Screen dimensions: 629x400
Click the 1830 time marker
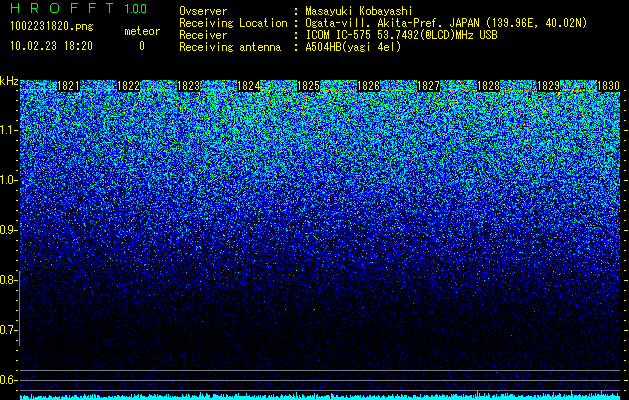coord(608,86)
